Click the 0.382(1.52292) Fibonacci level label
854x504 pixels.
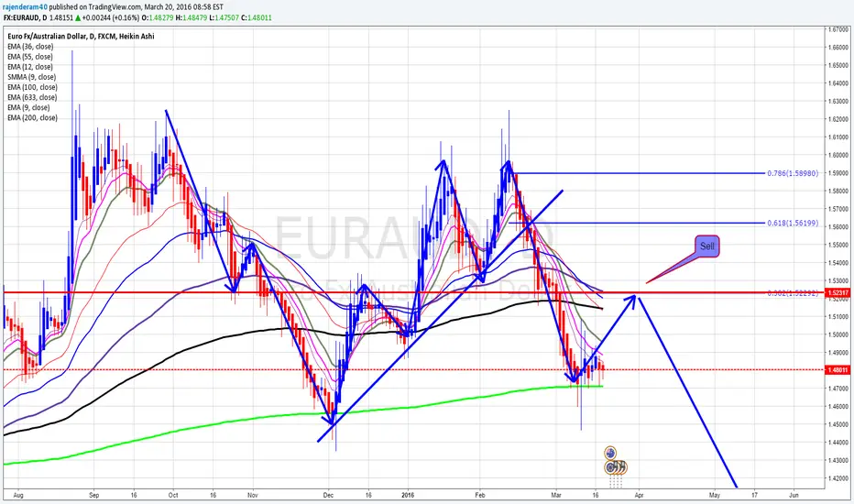(x=793, y=293)
